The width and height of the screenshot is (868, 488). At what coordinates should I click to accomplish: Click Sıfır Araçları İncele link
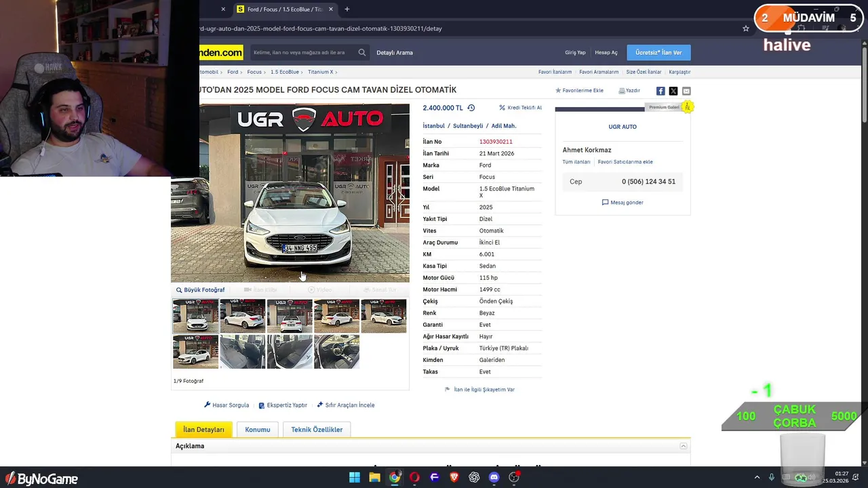tap(346, 405)
